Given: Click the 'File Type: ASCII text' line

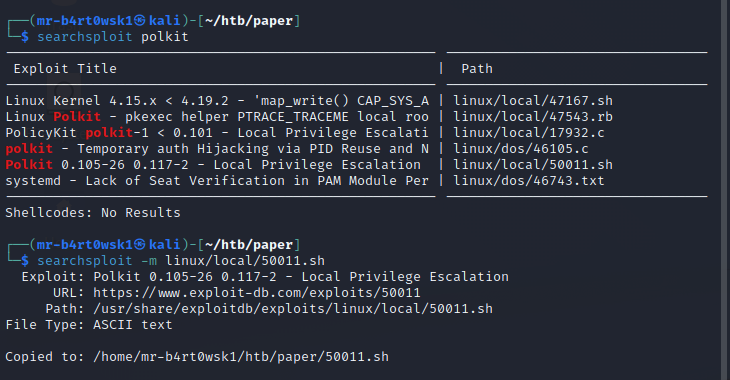Looking at the screenshot, I should click(89, 325).
